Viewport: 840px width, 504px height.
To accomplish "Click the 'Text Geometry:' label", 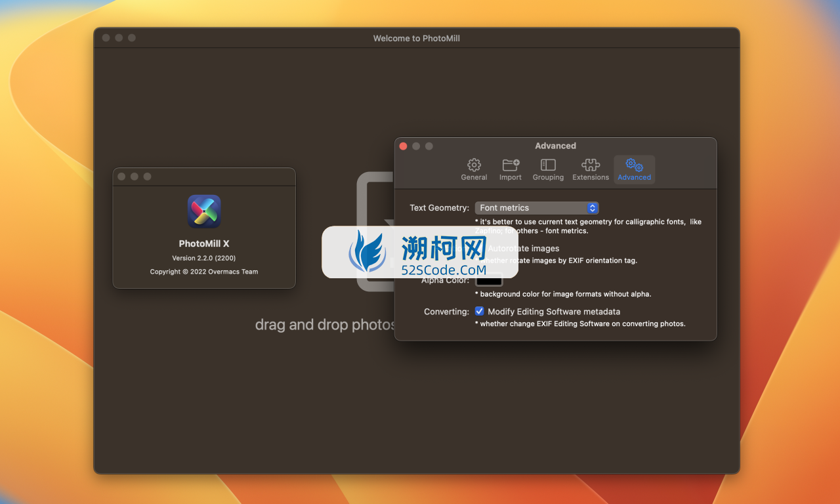I will tap(439, 208).
